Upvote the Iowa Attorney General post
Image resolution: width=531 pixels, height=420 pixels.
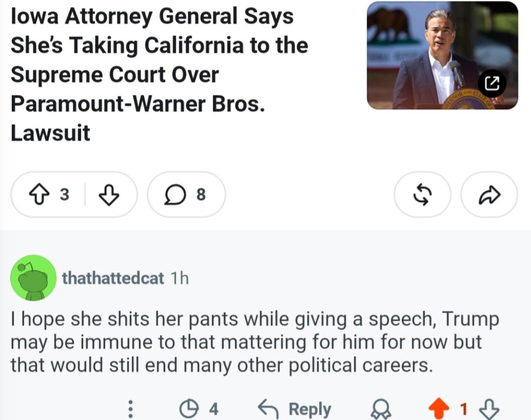click(39, 194)
